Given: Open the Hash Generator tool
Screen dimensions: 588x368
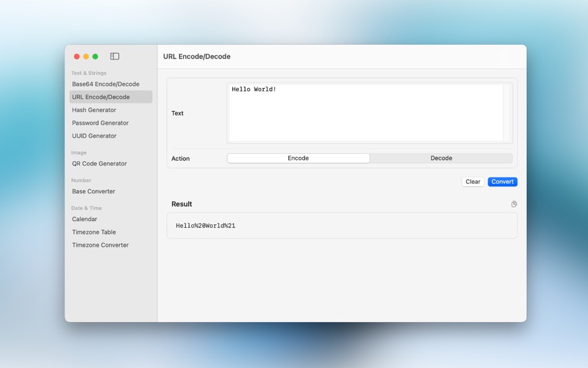Looking at the screenshot, I should coord(93,110).
